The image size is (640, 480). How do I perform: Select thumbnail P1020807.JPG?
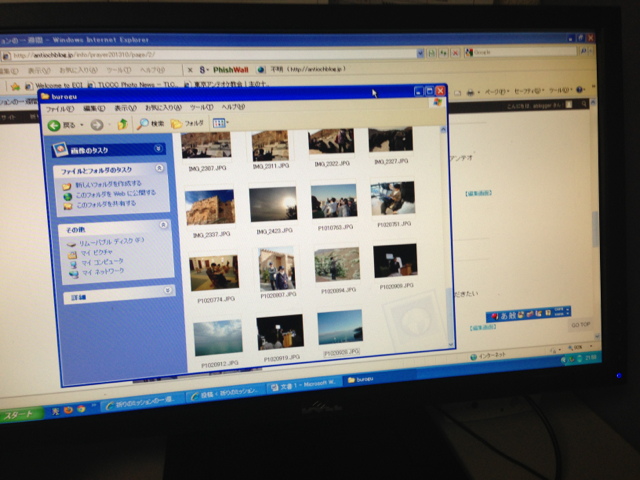pyautogui.click(x=277, y=268)
